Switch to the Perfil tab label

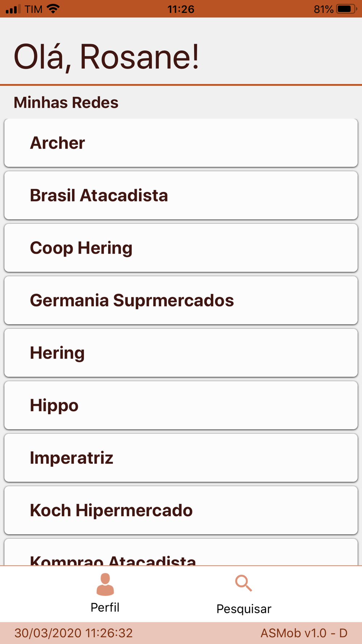pyautogui.click(x=105, y=607)
